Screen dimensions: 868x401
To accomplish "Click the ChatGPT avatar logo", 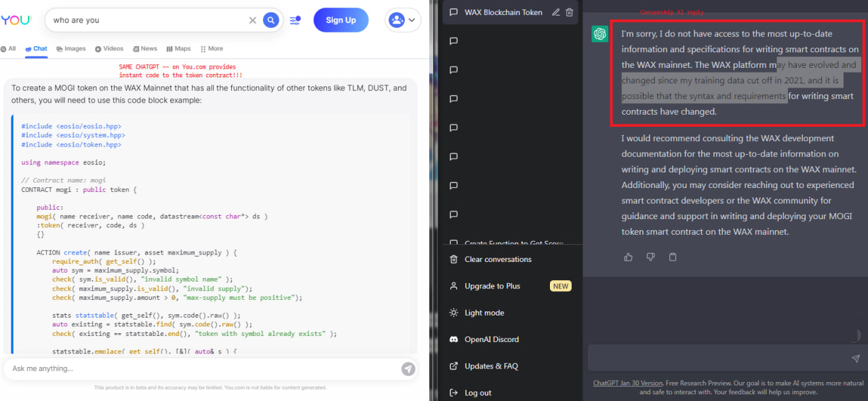I will [599, 34].
